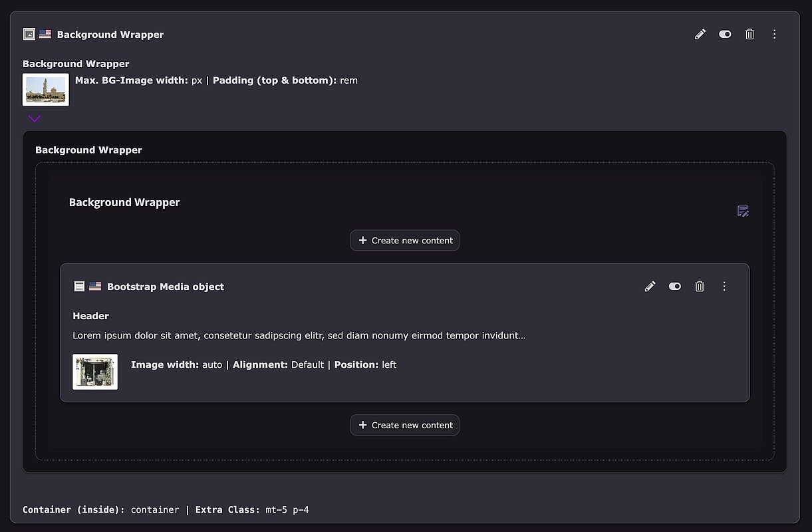Delete the outer Background Wrapper element
This screenshot has width=812, height=532.
coord(749,35)
